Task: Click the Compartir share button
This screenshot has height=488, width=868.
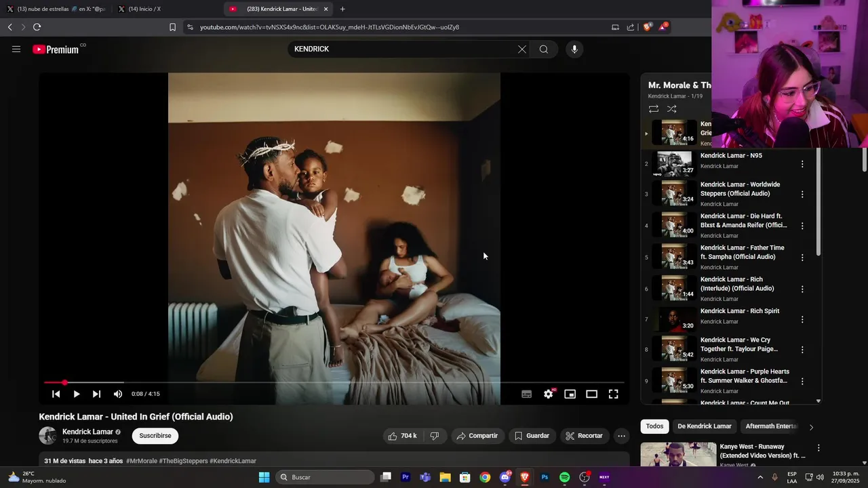Action: [x=477, y=436]
